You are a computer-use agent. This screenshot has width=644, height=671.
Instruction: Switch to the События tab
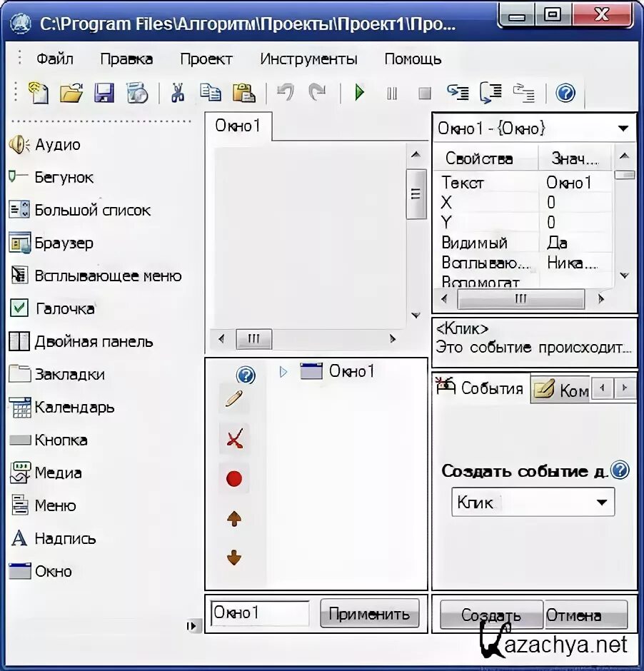480,388
